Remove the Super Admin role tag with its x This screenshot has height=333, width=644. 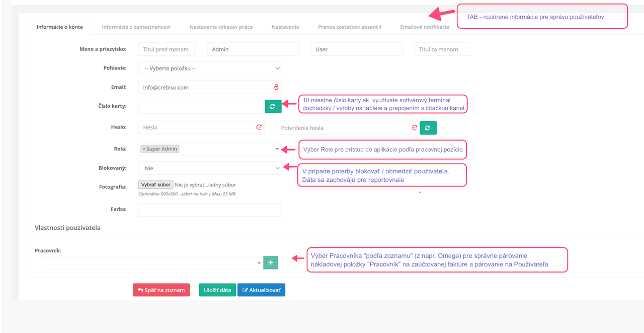tap(144, 149)
